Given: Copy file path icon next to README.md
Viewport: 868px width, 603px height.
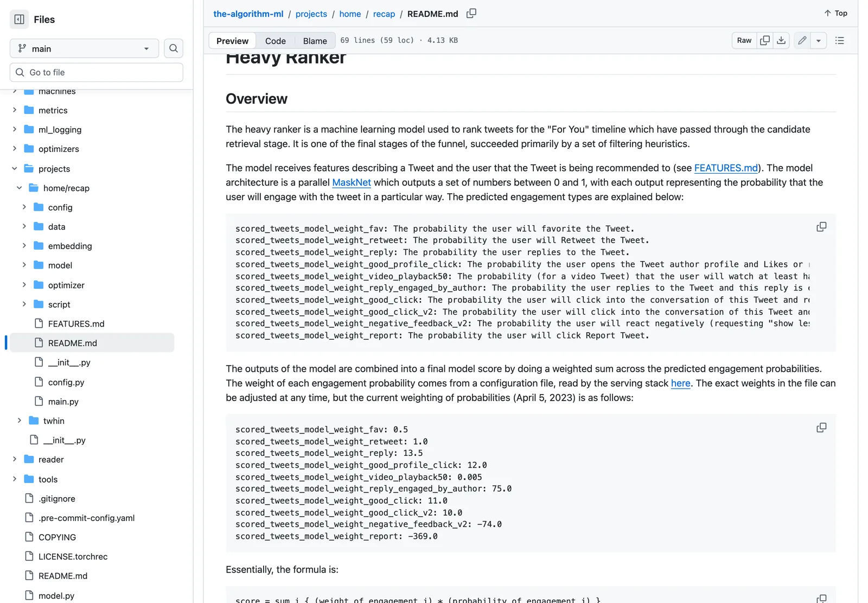Looking at the screenshot, I should pos(471,14).
